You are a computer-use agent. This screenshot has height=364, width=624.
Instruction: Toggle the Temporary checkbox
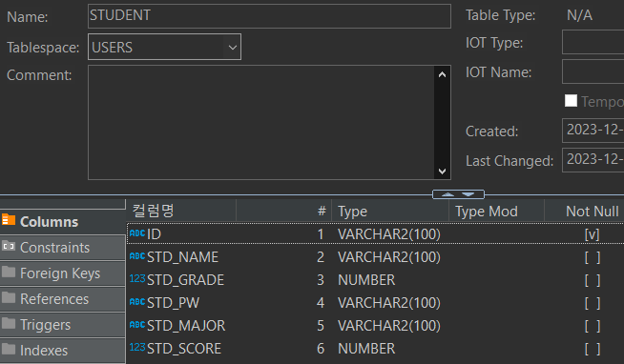(571, 101)
